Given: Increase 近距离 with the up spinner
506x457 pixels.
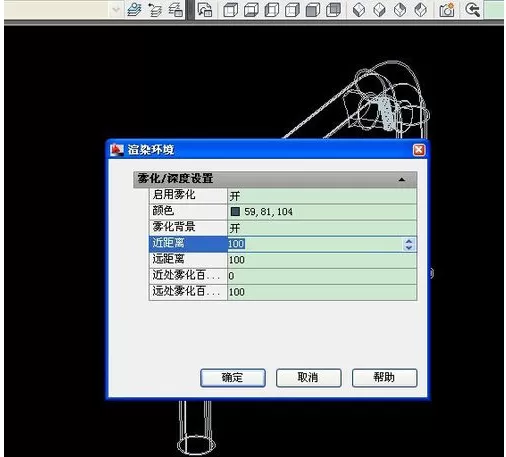Looking at the screenshot, I should (409, 241).
